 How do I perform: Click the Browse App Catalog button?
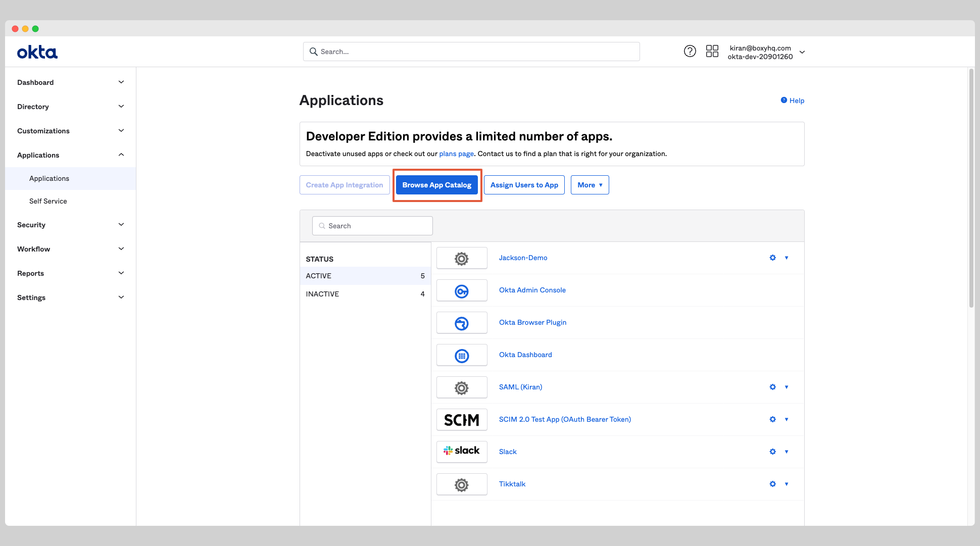pyautogui.click(x=436, y=185)
